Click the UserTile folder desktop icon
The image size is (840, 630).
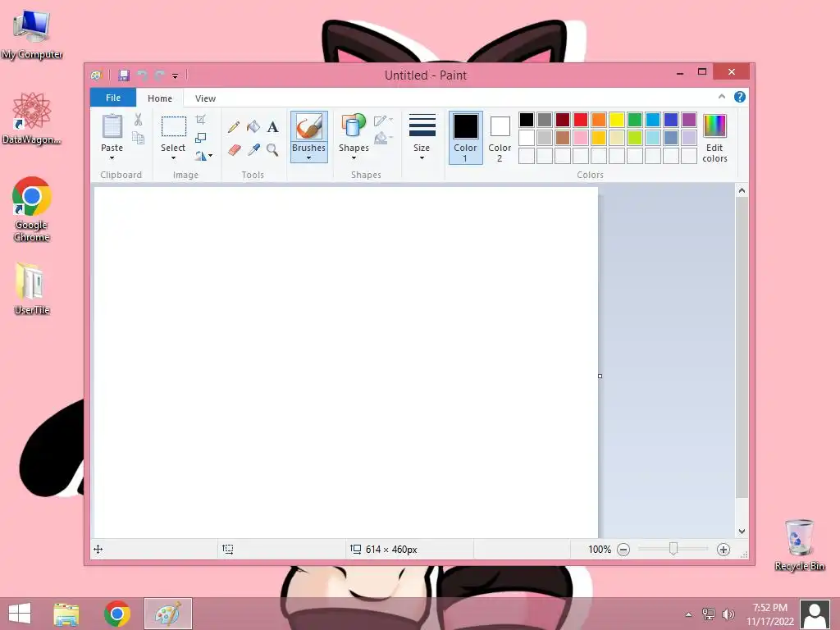(x=32, y=288)
